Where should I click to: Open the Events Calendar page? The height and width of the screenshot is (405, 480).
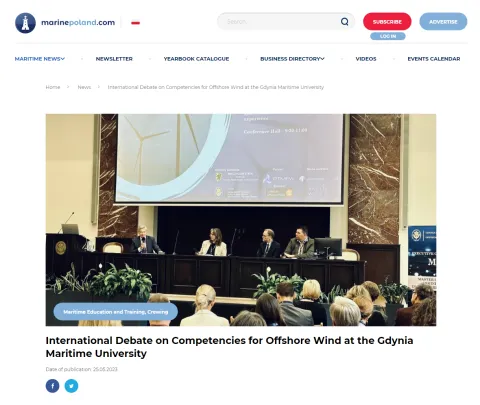point(434,59)
